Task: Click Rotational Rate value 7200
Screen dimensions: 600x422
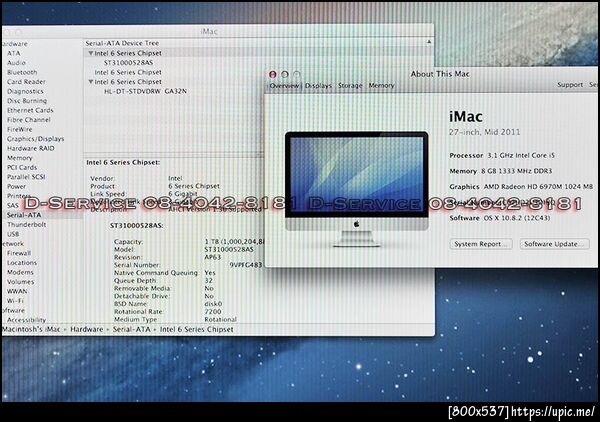Action: pos(213,312)
